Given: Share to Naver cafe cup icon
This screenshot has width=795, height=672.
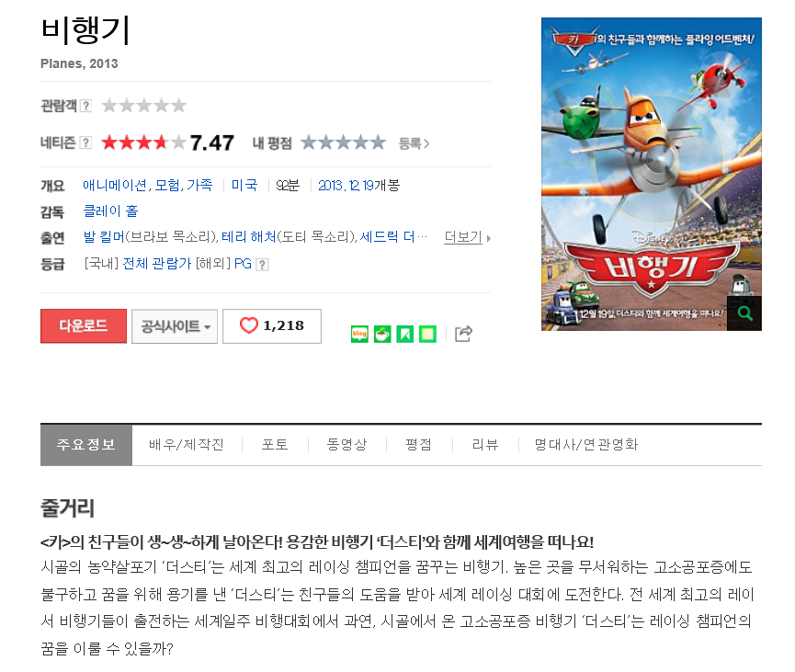Looking at the screenshot, I should point(382,334).
